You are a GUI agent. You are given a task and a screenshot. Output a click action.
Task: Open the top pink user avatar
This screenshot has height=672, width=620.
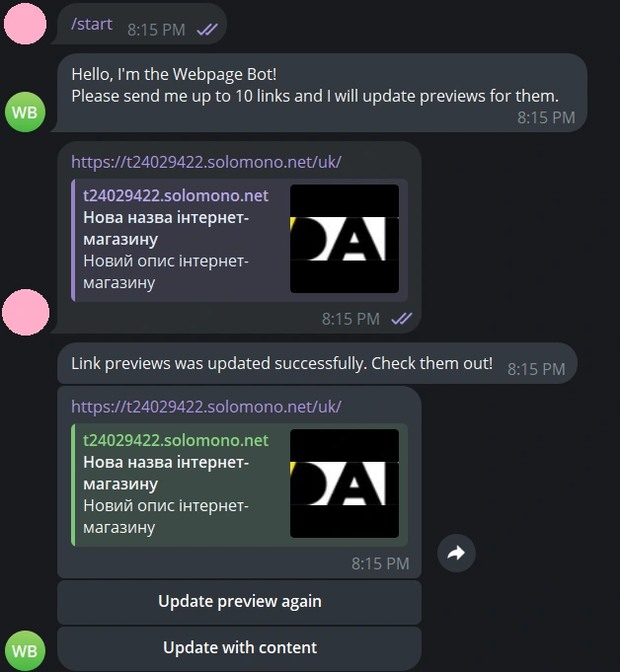(x=25, y=24)
